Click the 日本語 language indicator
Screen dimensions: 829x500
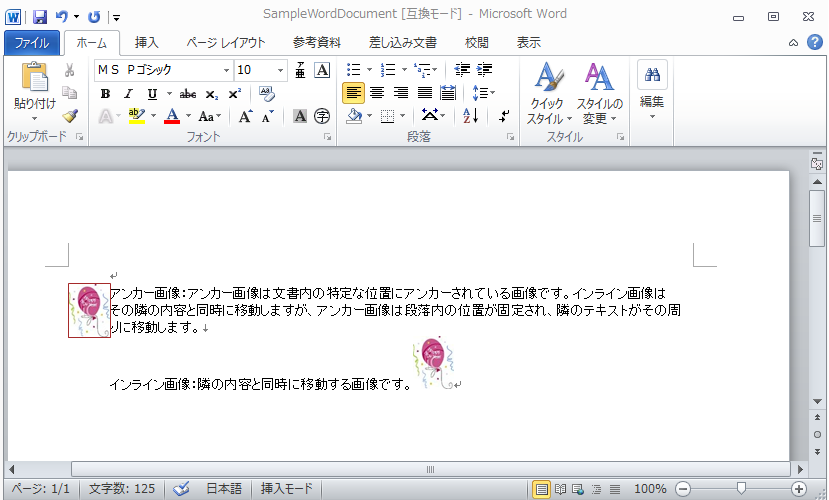[224, 489]
